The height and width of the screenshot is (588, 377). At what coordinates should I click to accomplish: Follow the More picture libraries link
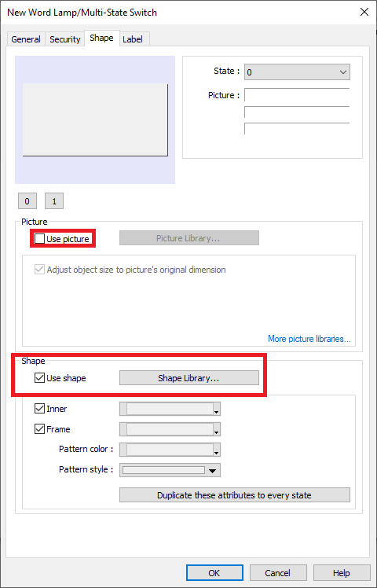click(309, 339)
